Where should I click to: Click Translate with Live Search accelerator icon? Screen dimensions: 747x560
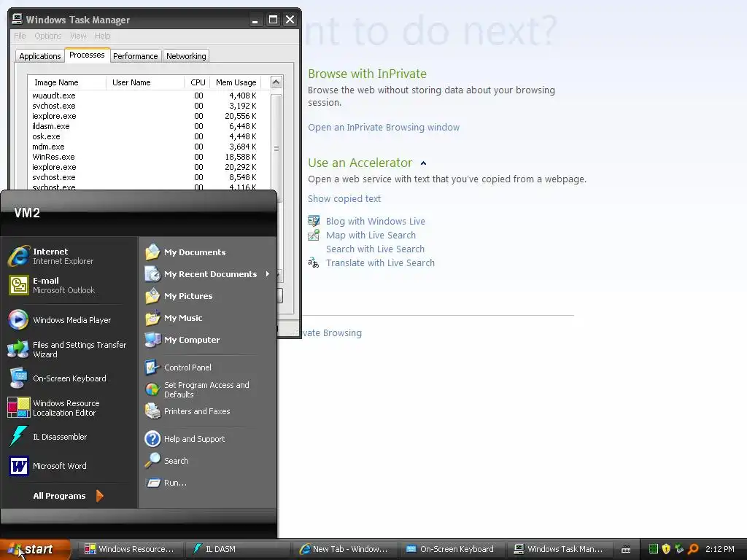pyautogui.click(x=314, y=262)
